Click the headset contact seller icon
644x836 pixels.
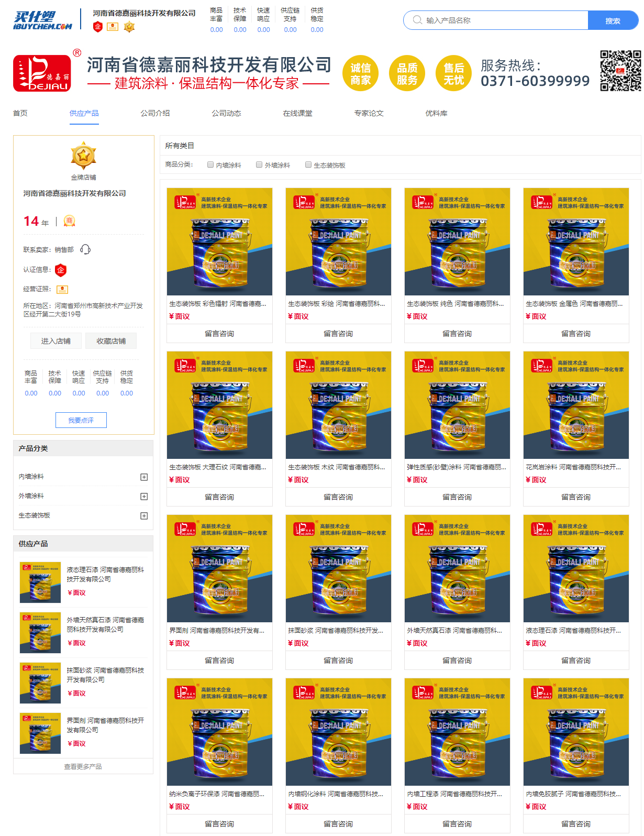click(85, 249)
